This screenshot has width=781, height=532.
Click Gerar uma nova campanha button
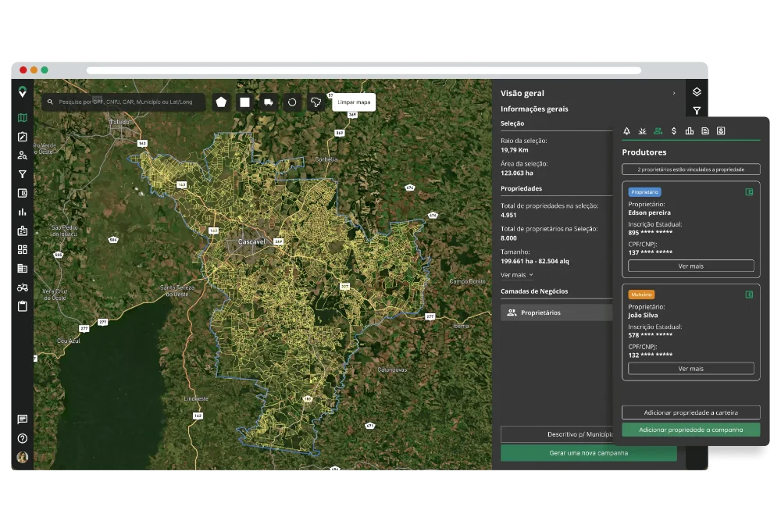588,453
